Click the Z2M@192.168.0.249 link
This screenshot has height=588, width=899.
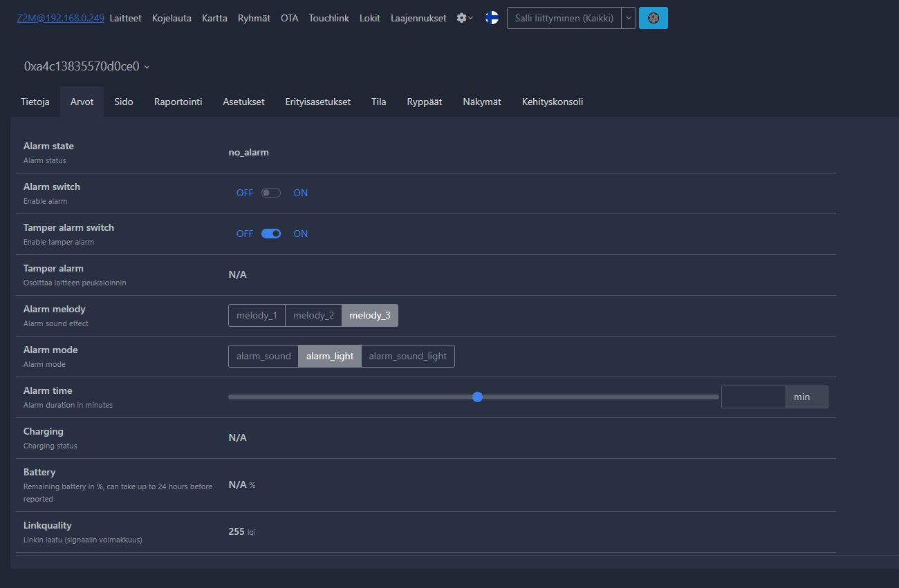click(60, 18)
